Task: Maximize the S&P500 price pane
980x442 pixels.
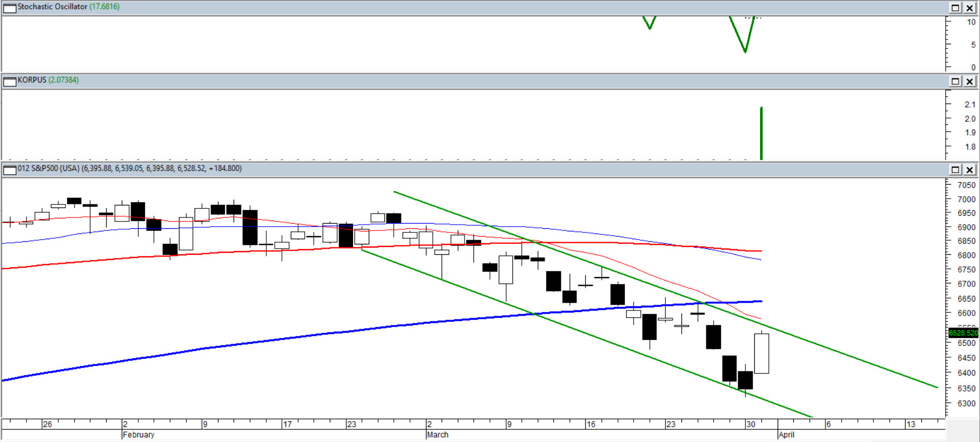Action: tap(956, 170)
